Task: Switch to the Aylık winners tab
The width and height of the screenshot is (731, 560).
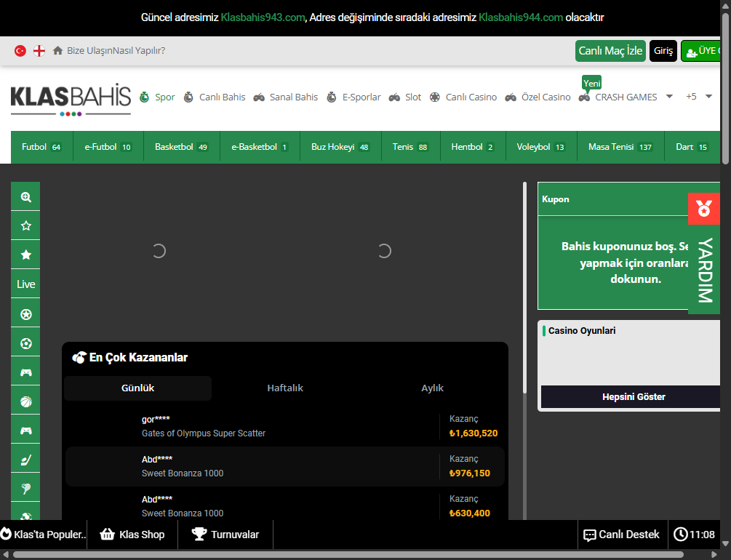Action: (x=432, y=388)
